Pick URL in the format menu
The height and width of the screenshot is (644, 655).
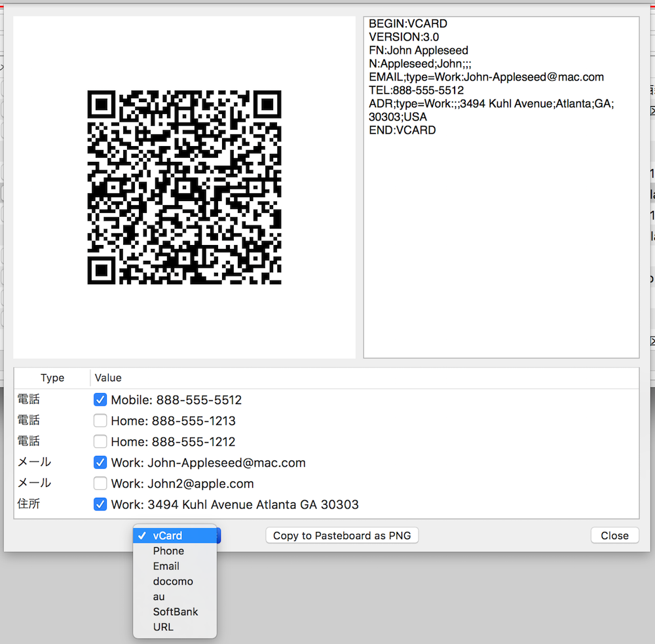(175, 627)
